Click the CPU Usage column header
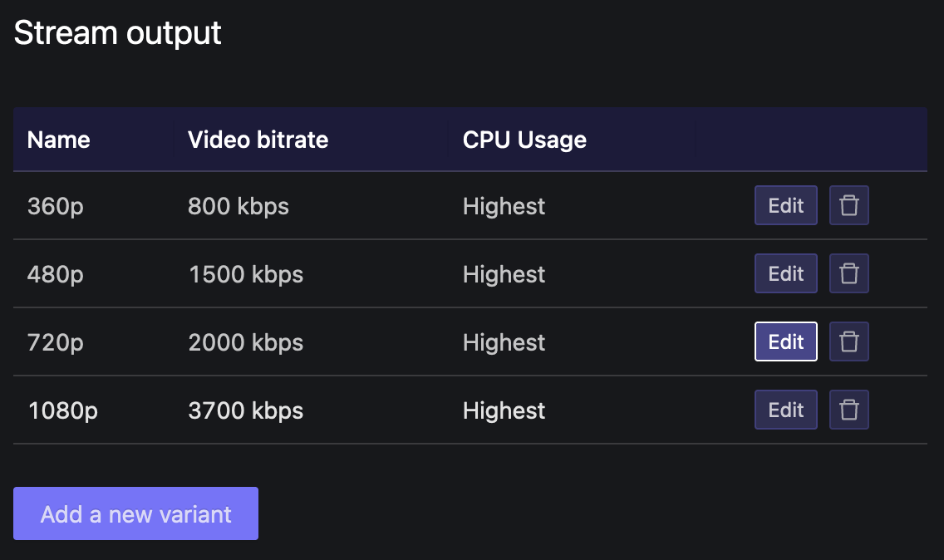 524,140
